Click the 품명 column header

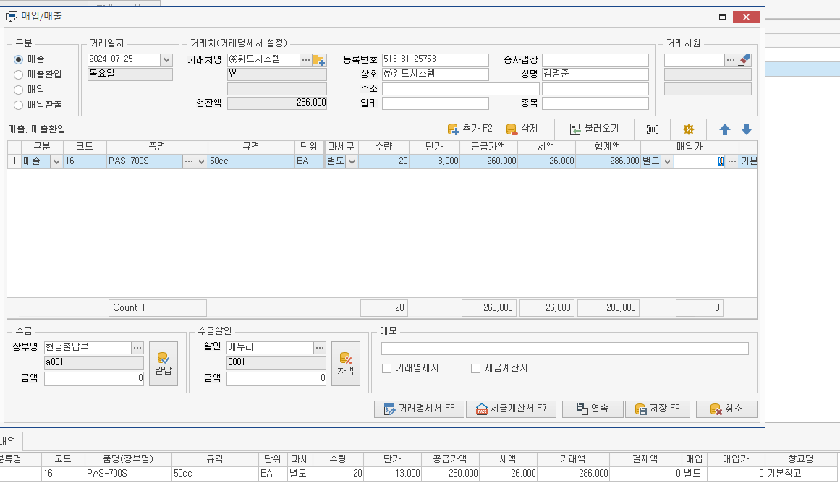click(x=157, y=146)
